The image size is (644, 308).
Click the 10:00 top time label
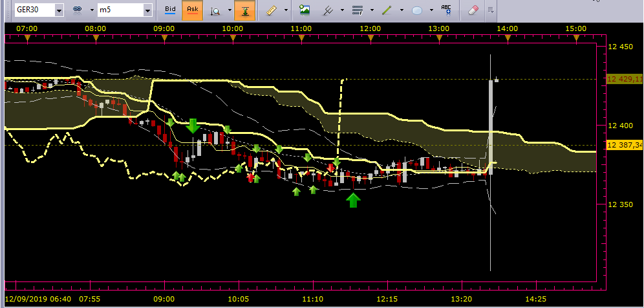click(233, 28)
